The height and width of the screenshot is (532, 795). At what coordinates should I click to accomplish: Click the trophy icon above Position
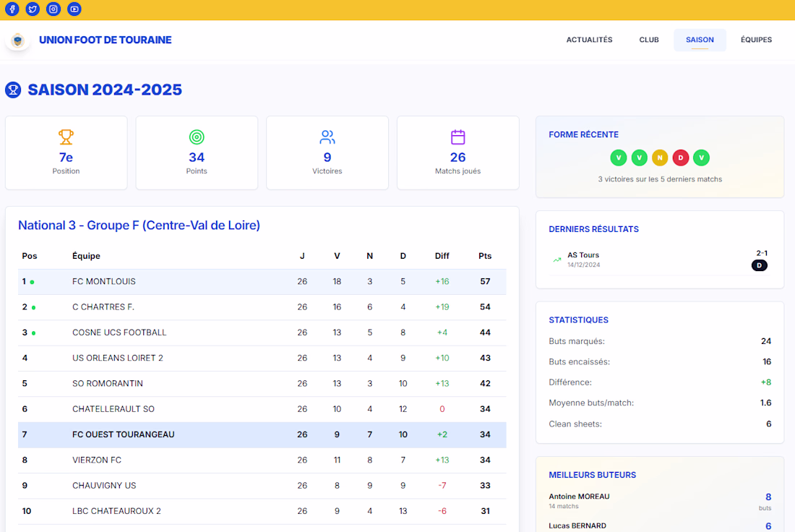pos(66,137)
